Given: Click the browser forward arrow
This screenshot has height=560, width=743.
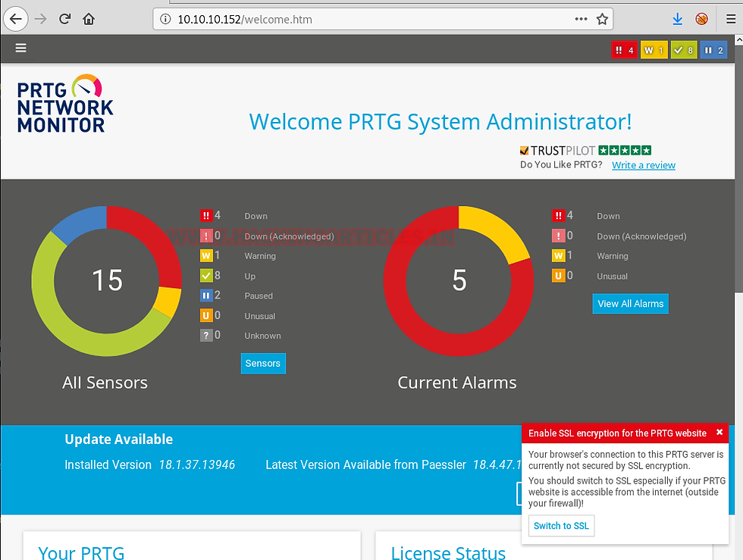Looking at the screenshot, I should tap(41, 19).
